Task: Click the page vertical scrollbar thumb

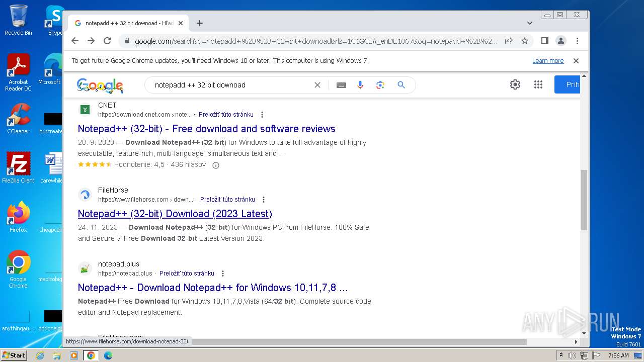Action: point(584,200)
